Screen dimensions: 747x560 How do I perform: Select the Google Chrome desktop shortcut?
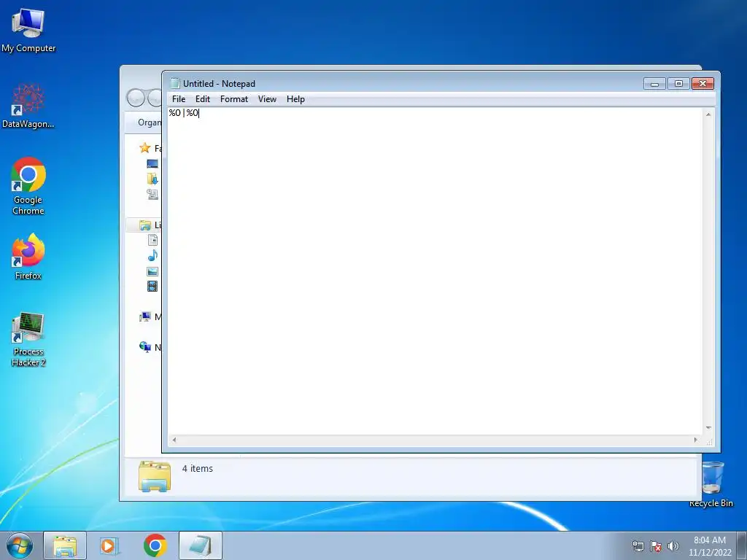click(28, 186)
